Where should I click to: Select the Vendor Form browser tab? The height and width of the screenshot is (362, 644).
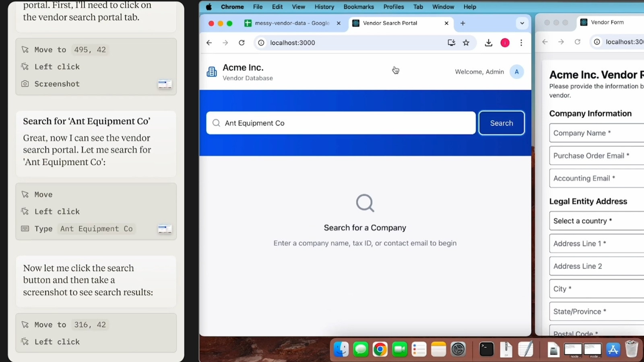point(610,23)
